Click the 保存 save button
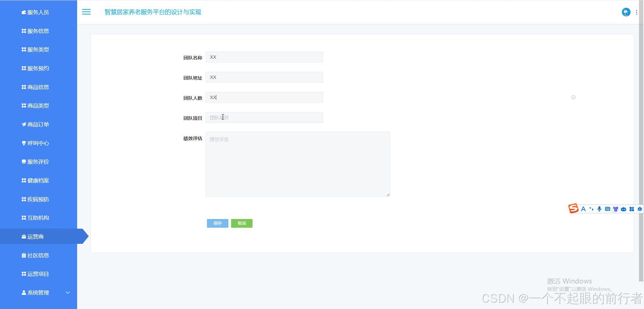This screenshot has width=644, height=309. [x=218, y=223]
